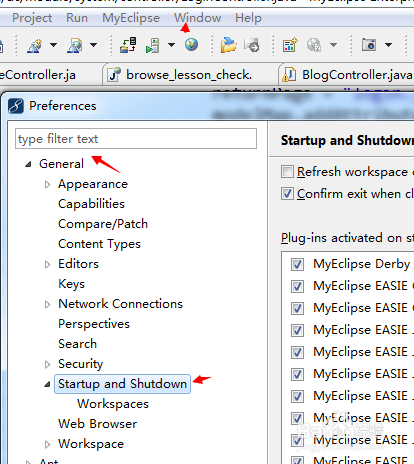Screen dimensions: 414x464
Task: Open the web browser globe icon
Action: tap(191, 44)
